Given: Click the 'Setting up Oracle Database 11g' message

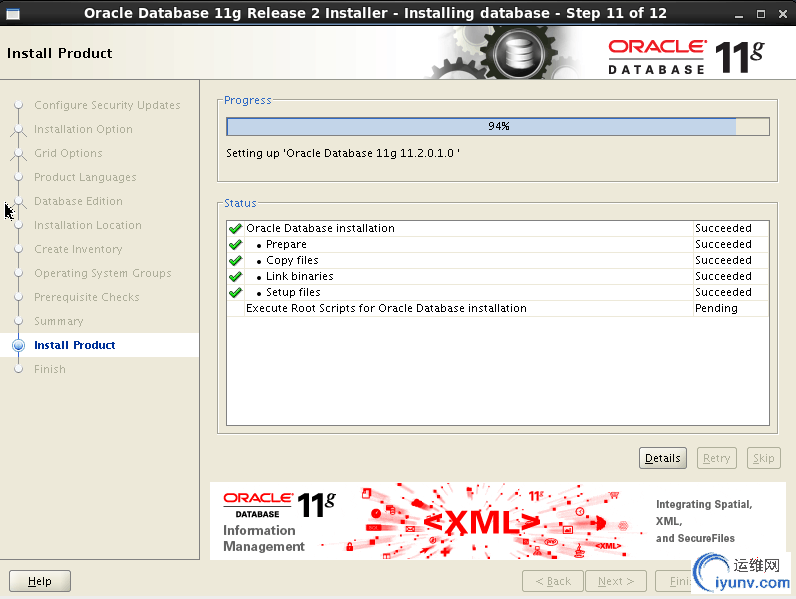Looking at the screenshot, I should tap(343, 153).
